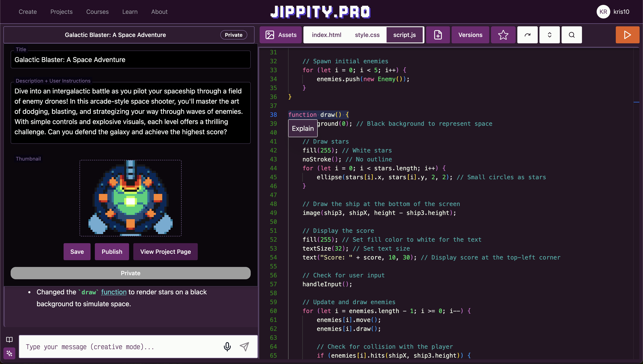Open the search magnifier in editor toolbar
This screenshot has width=643, height=364.
(x=571, y=35)
